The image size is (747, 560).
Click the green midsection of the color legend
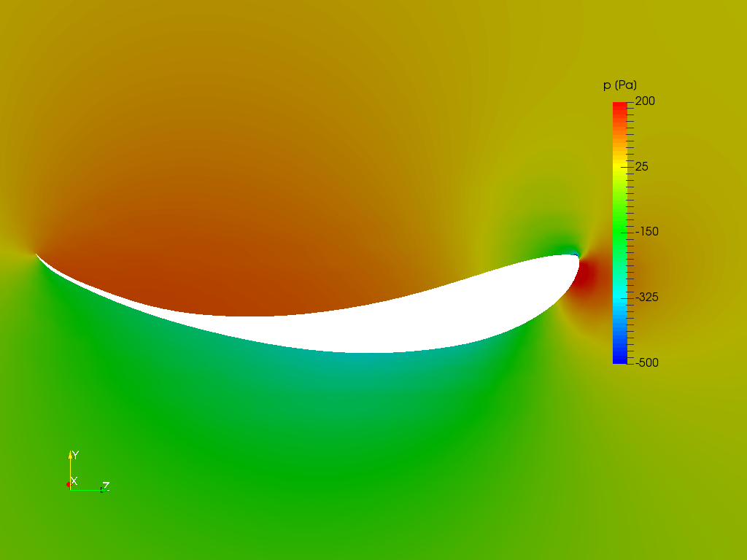[619, 233]
